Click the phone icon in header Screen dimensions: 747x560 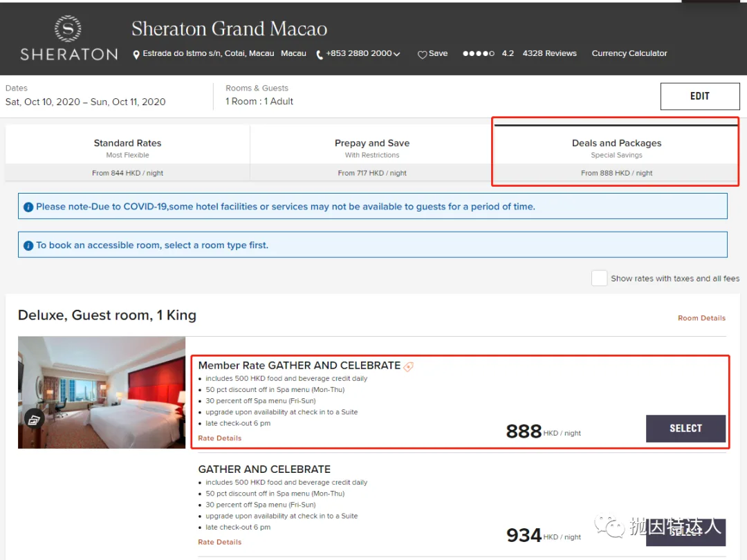(320, 55)
